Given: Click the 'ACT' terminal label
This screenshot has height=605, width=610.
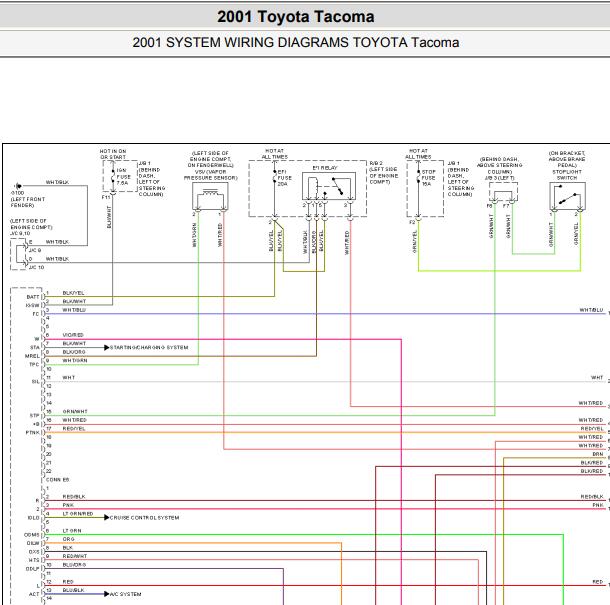Looking at the screenshot, I should (x=34, y=594).
